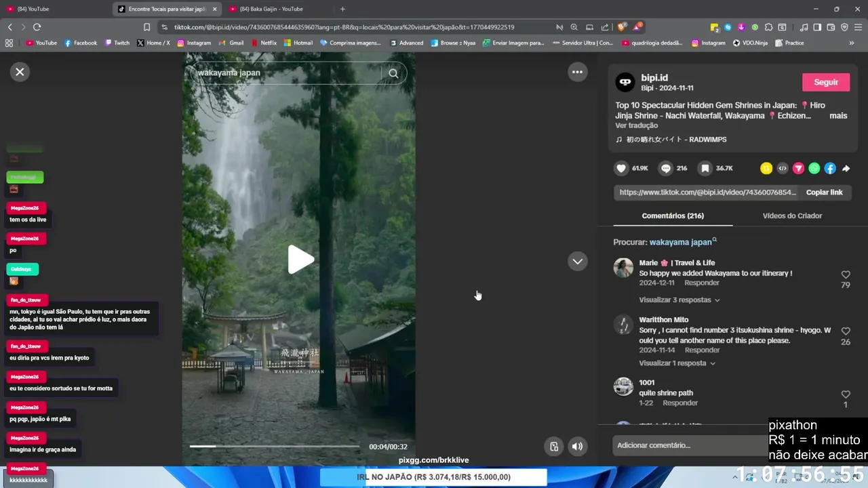Open the Brave Wallet icon
Image resolution: width=868 pixels, height=488 pixels.
click(x=831, y=27)
